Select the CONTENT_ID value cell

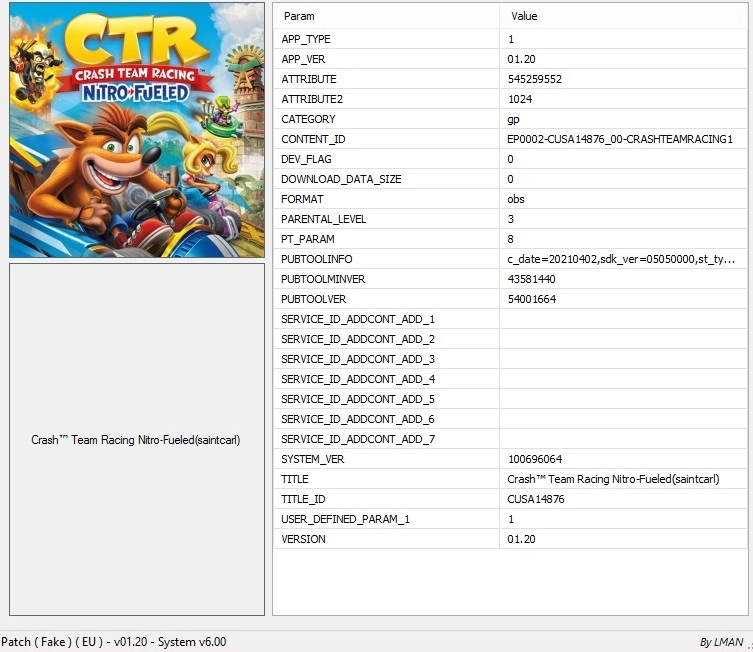tap(619, 139)
